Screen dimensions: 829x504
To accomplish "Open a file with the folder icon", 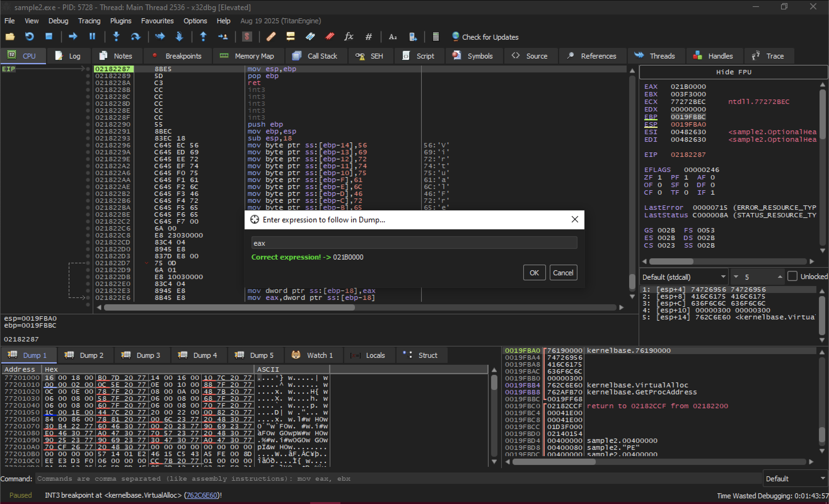I will (10, 37).
